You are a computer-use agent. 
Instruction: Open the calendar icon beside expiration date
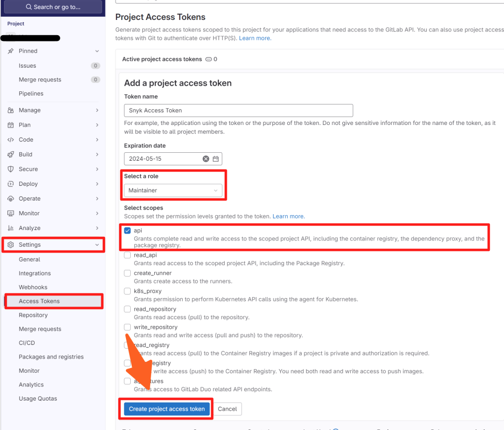pos(216,159)
